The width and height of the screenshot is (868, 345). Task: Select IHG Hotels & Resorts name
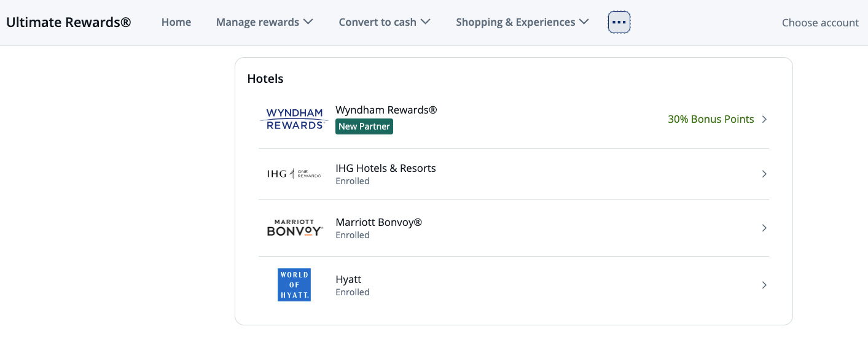[386, 168]
